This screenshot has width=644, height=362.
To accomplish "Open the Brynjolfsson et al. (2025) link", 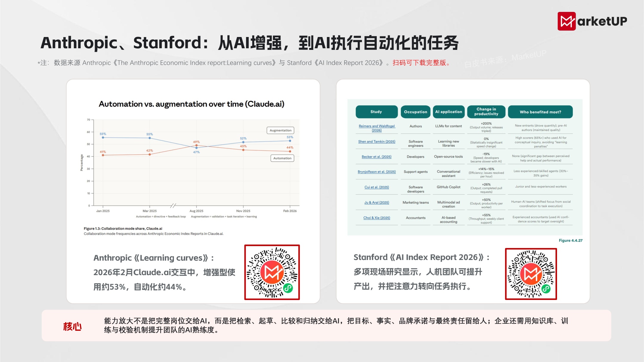I will (377, 172).
